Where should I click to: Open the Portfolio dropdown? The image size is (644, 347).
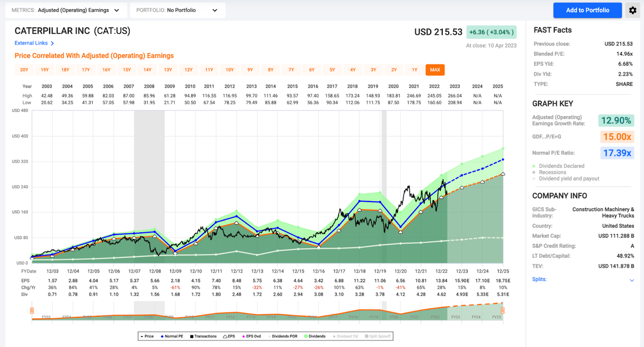click(178, 10)
